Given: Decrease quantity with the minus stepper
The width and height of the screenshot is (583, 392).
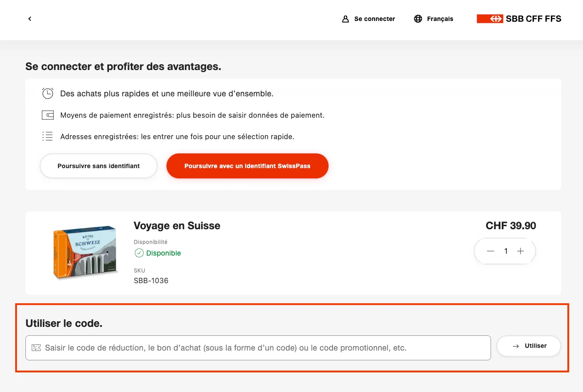Looking at the screenshot, I should point(490,251).
